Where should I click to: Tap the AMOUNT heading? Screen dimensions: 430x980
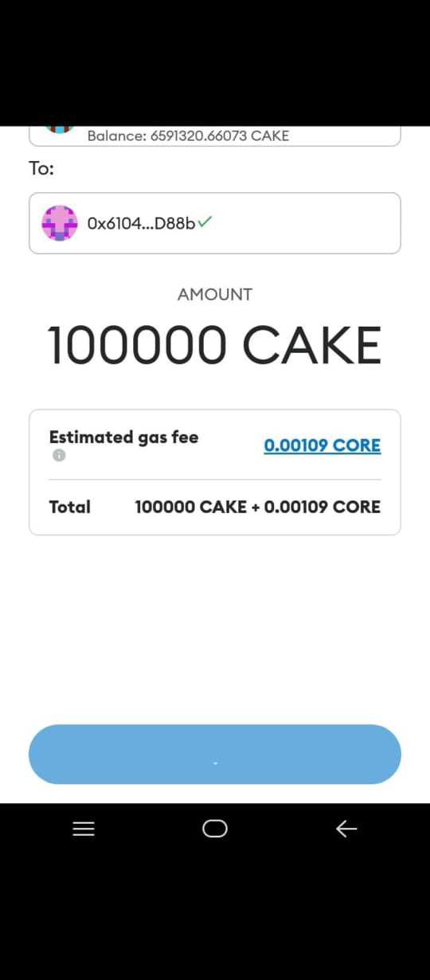[215, 294]
